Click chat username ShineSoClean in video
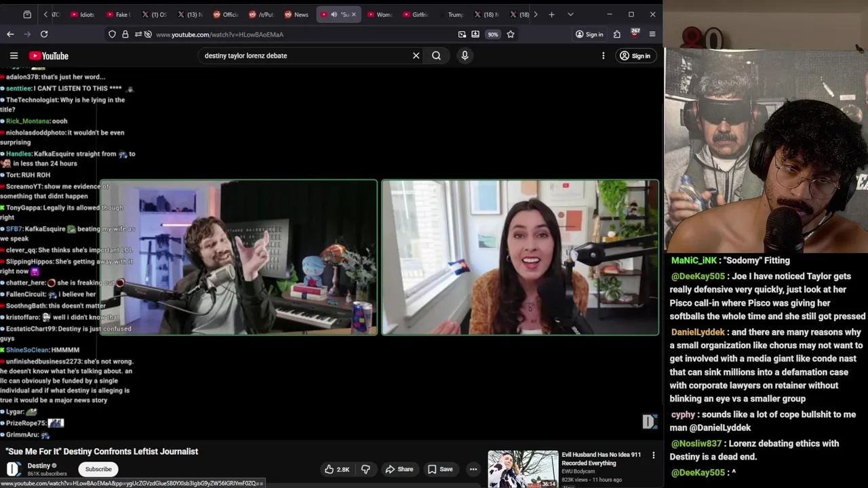This screenshot has height=488, width=868. coord(27,350)
